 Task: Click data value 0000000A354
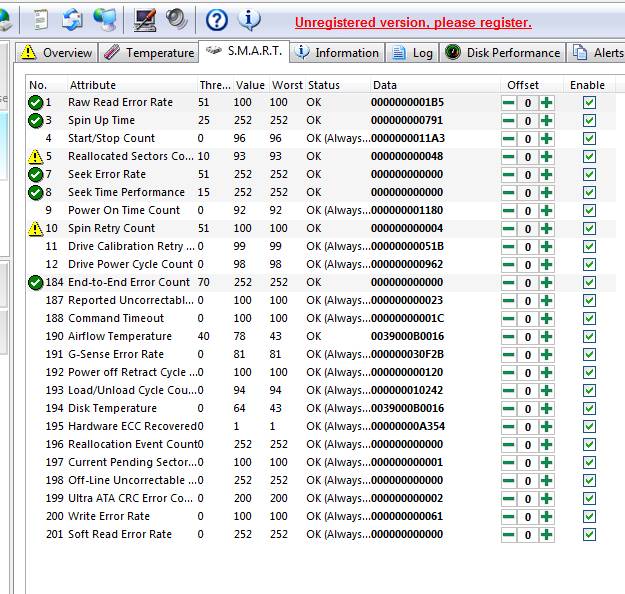pyautogui.click(x=408, y=426)
